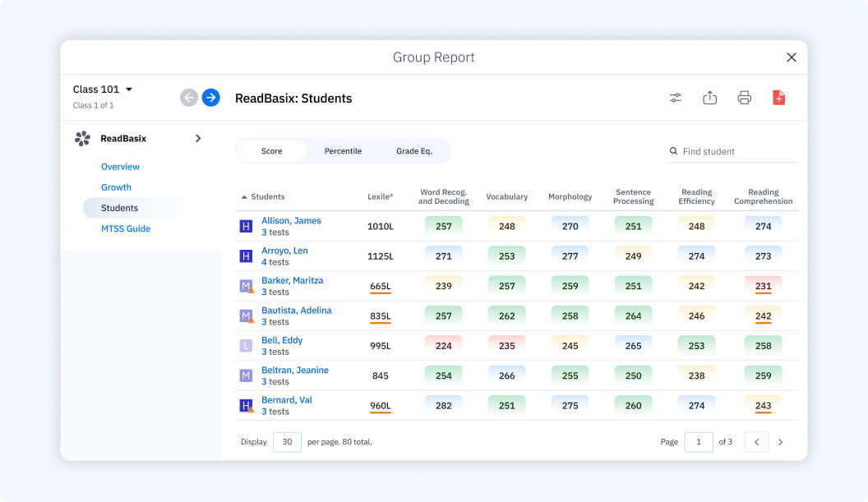Click the Vocabulary column header
This screenshot has height=502, width=868.
[x=506, y=196]
